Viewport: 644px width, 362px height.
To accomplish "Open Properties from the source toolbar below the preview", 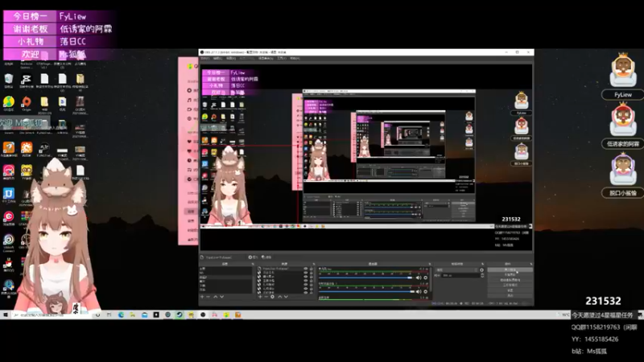I will click(253, 257).
